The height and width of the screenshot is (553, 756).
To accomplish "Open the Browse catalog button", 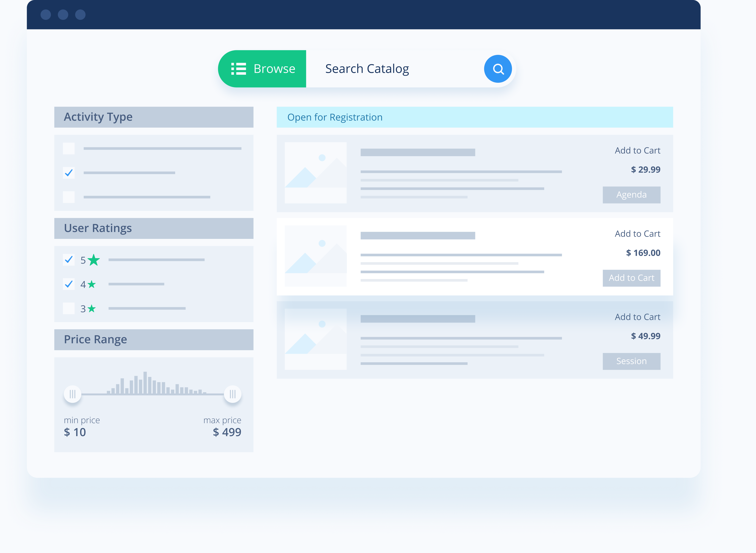I will tap(262, 69).
